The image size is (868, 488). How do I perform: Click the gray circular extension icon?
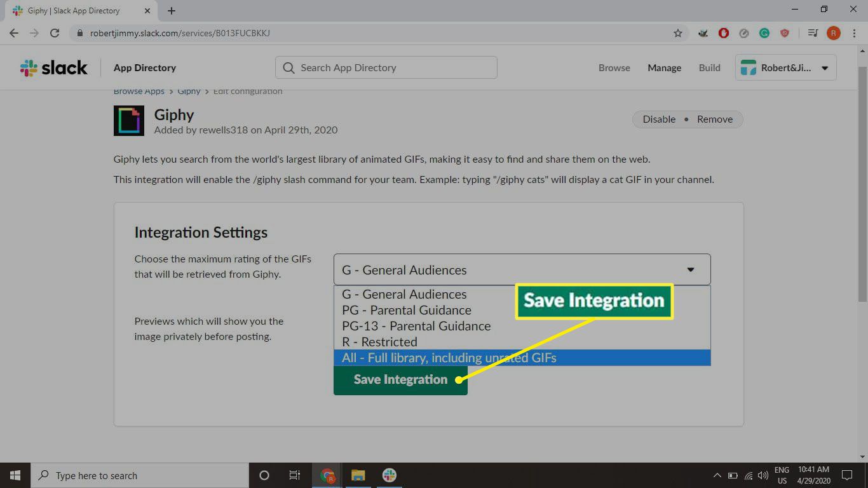point(744,33)
